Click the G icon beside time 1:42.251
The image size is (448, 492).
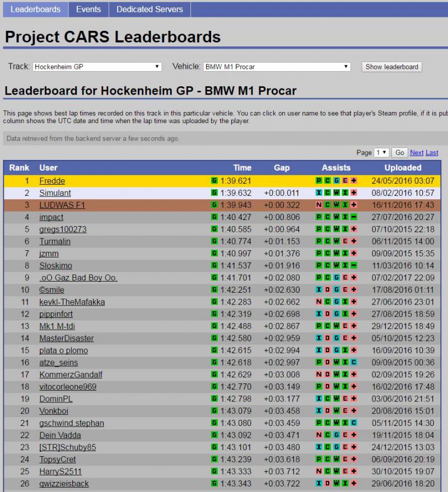[x=214, y=289]
